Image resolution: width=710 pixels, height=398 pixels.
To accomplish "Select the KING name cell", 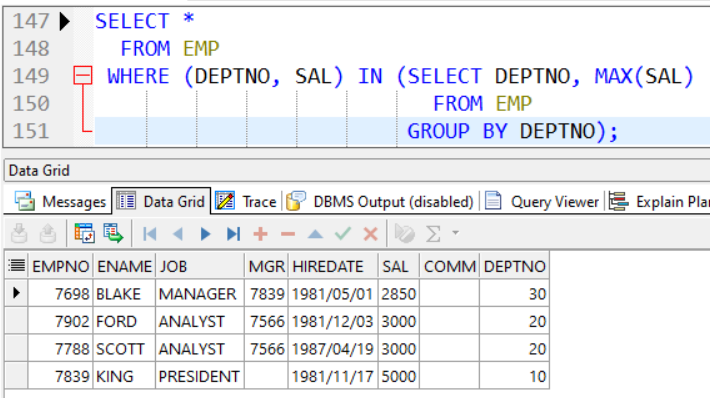I will point(125,376).
